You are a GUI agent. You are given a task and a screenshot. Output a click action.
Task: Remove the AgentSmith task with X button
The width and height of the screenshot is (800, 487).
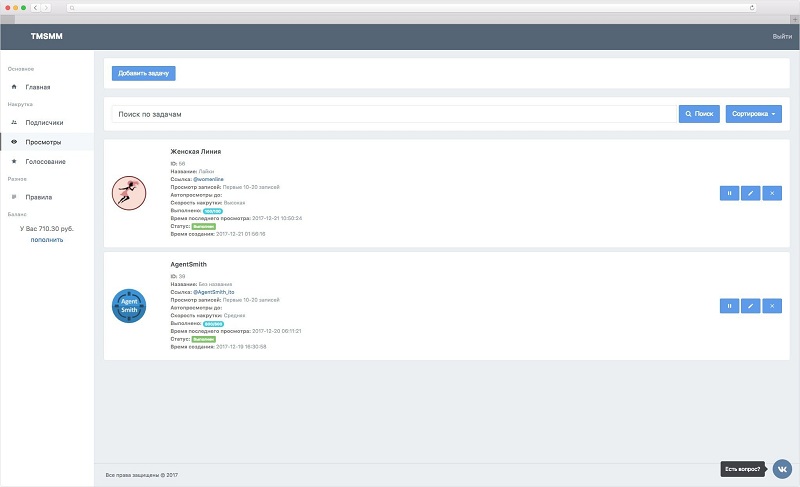point(771,306)
